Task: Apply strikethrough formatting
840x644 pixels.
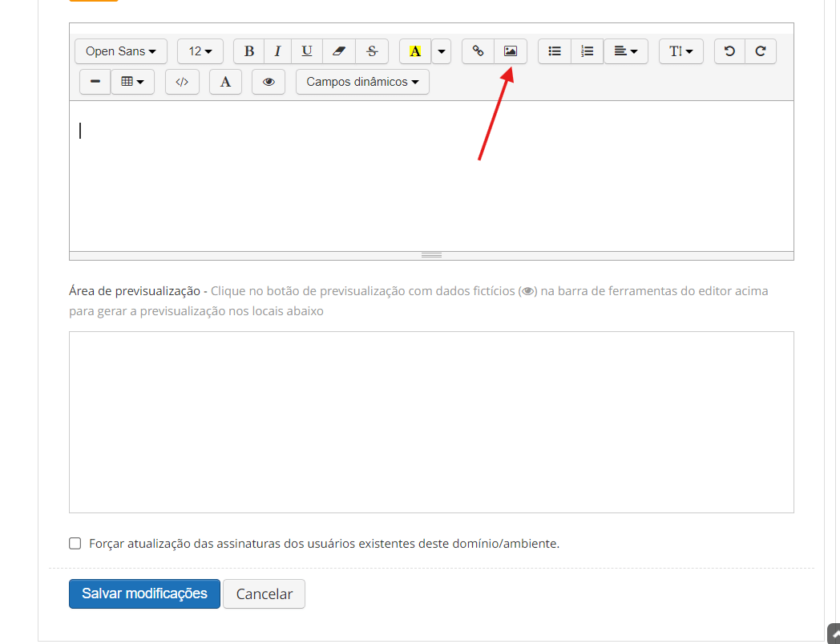Action: click(x=372, y=51)
